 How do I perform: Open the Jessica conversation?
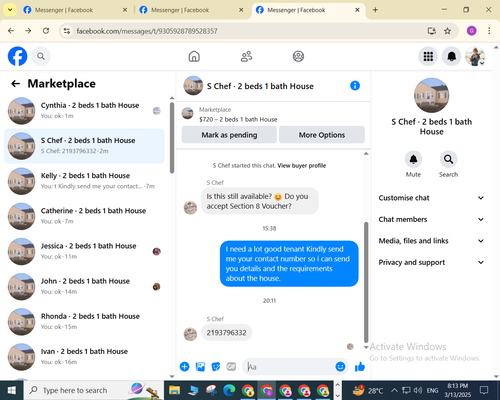pos(84,251)
